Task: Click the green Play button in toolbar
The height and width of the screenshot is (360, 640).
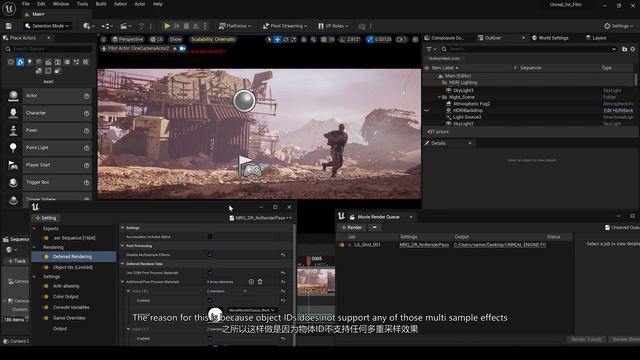Action: click(167, 26)
